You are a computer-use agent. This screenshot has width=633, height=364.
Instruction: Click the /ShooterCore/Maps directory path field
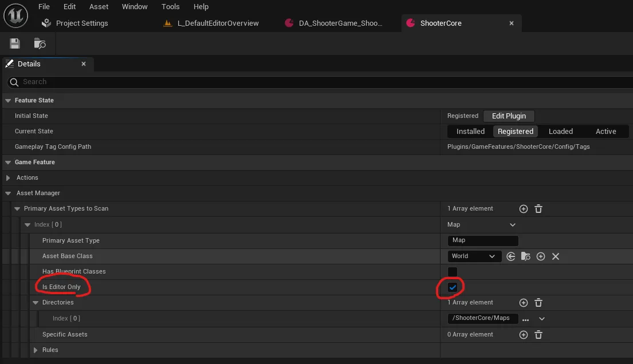click(x=483, y=318)
